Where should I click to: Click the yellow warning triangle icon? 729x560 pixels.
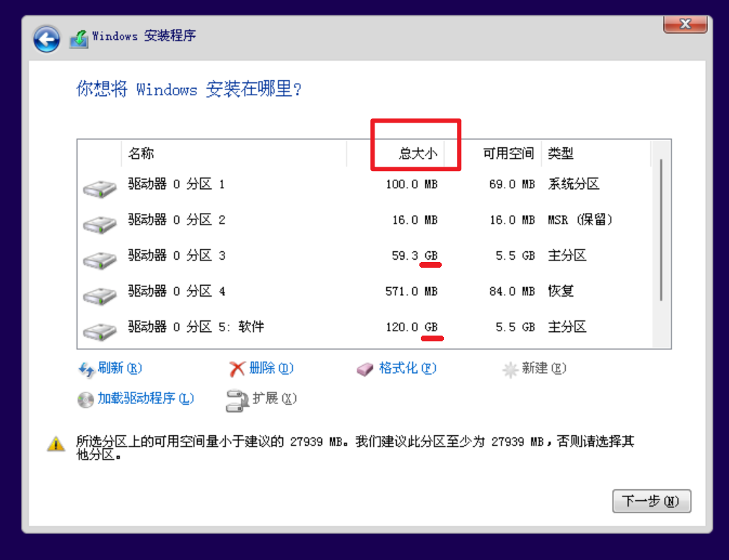(x=56, y=443)
